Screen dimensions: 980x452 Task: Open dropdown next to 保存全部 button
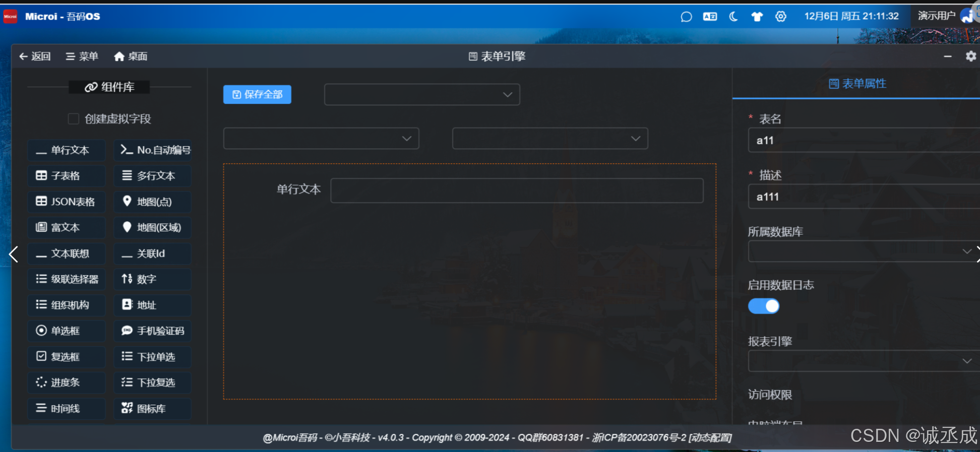422,95
